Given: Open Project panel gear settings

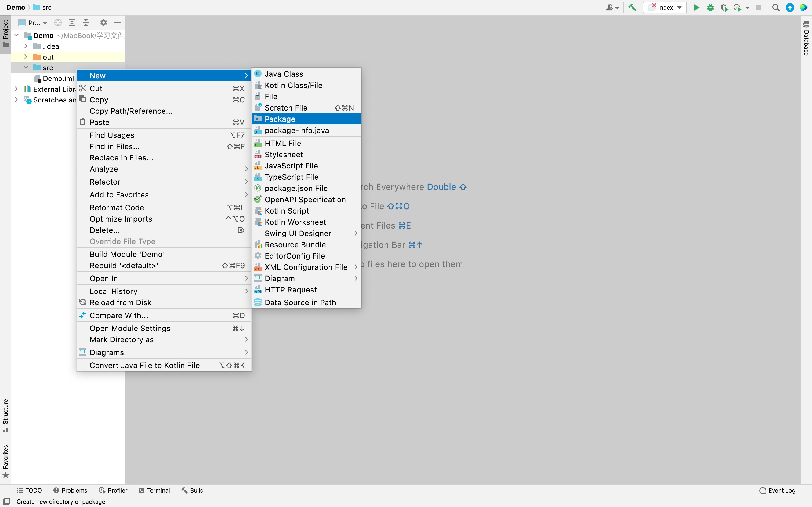Looking at the screenshot, I should click(103, 23).
